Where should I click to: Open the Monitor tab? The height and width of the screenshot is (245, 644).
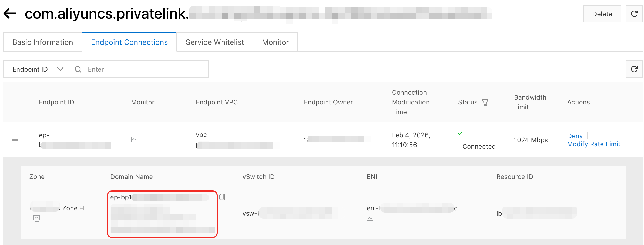275,42
